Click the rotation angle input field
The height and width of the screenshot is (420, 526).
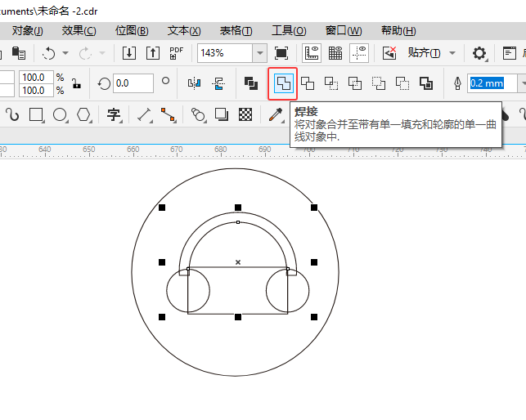click(x=133, y=83)
